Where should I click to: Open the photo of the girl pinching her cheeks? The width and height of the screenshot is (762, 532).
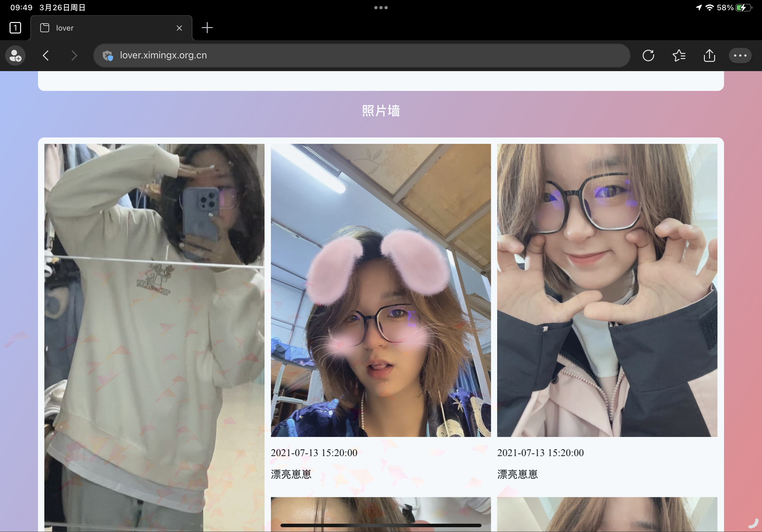pyautogui.click(x=607, y=290)
